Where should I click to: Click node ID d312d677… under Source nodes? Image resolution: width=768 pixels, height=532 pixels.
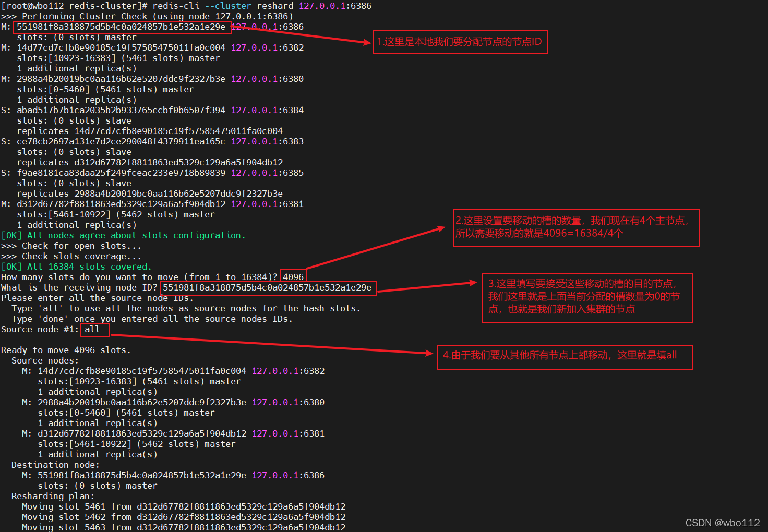pyautogui.click(x=142, y=433)
